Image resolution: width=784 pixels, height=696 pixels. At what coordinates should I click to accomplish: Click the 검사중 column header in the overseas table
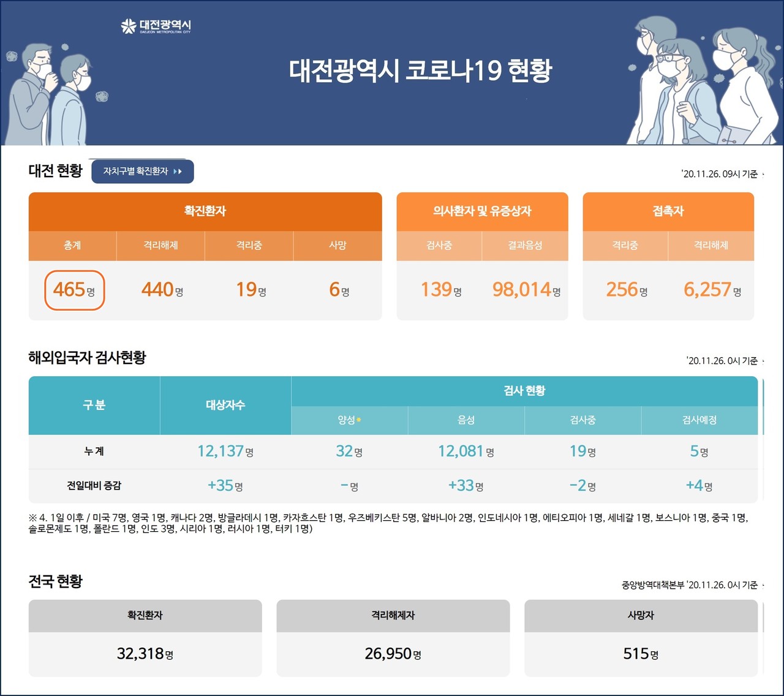coord(582,420)
